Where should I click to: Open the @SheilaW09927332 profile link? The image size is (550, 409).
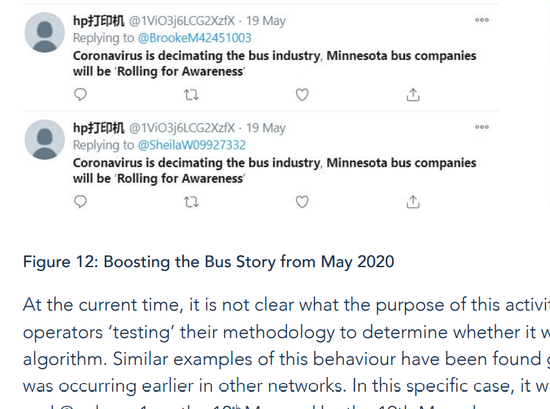(x=192, y=145)
